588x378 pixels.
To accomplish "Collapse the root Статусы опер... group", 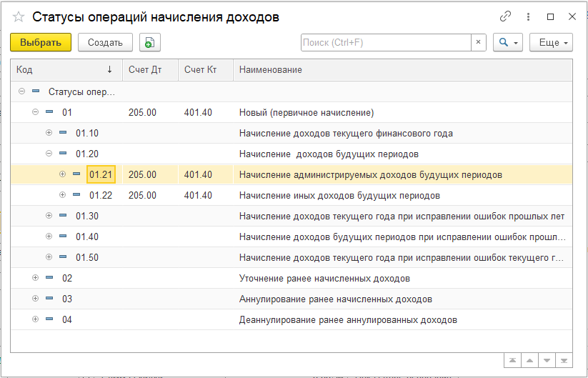I will pyautogui.click(x=21, y=91).
